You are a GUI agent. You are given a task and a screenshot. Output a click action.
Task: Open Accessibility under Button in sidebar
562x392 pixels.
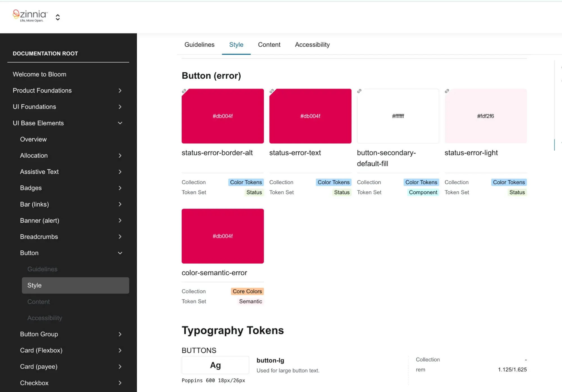point(45,318)
